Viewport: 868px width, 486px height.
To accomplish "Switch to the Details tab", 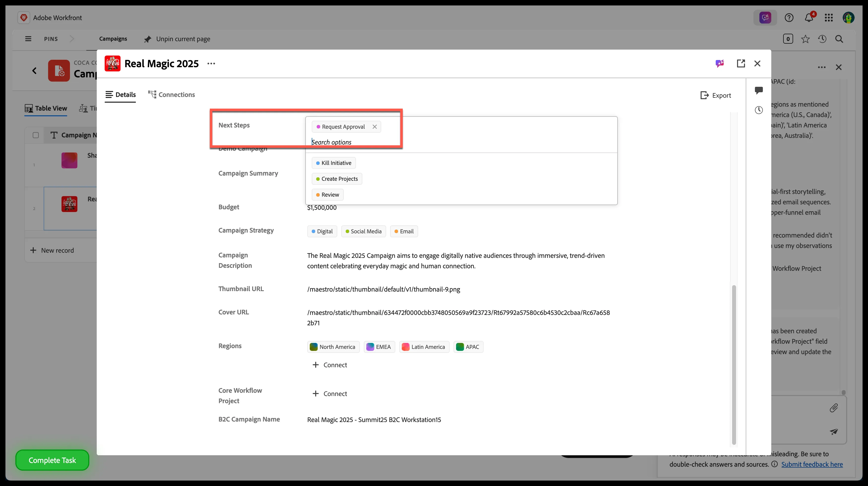I will click(x=120, y=95).
